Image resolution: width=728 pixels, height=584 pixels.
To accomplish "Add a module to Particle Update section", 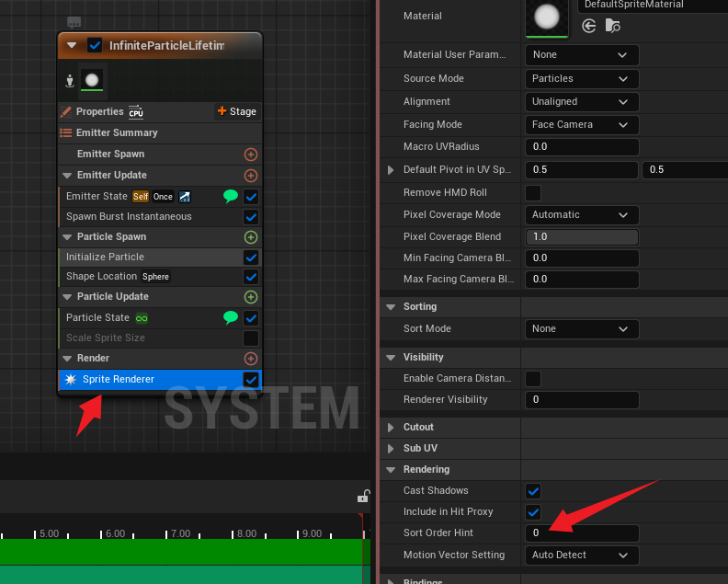I will [x=250, y=297].
